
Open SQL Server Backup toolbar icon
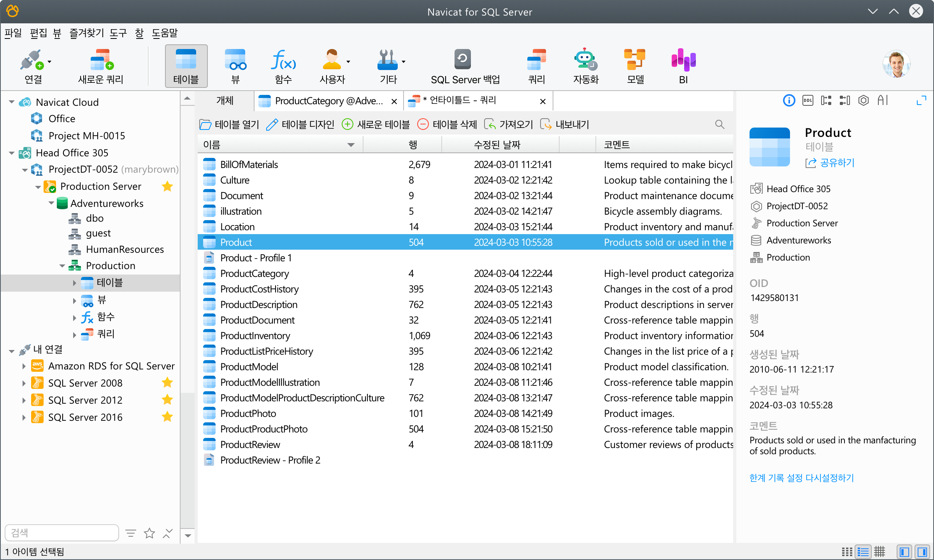click(x=465, y=66)
